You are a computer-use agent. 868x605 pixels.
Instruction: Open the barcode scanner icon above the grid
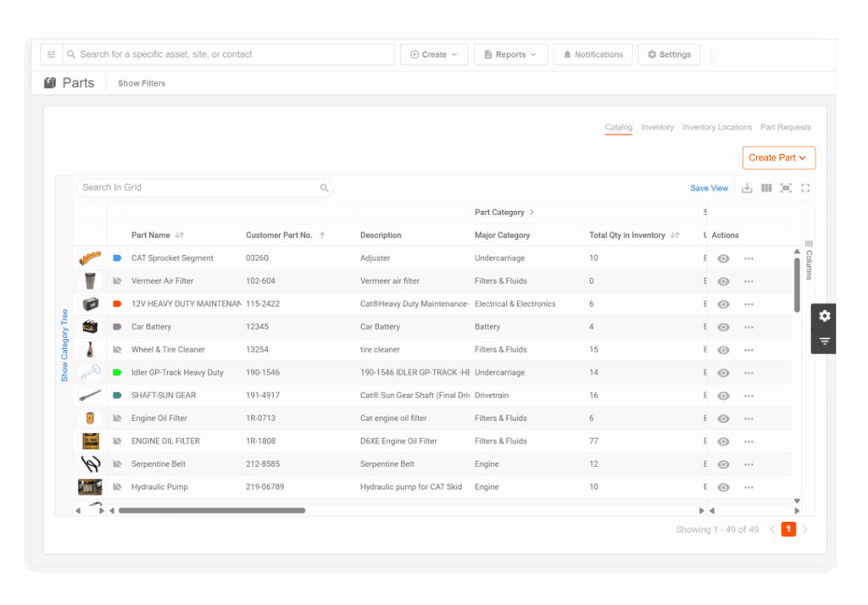(785, 187)
